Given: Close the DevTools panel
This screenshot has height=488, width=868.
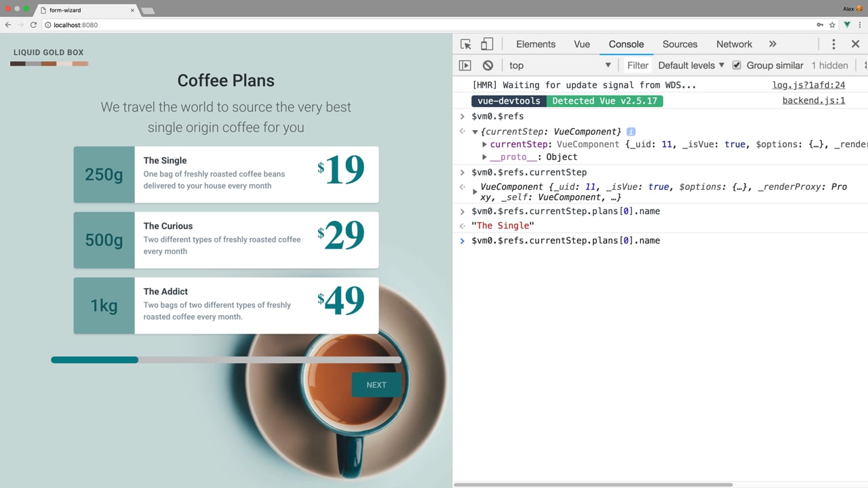Looking at the screenshot, I should [855, 44].
